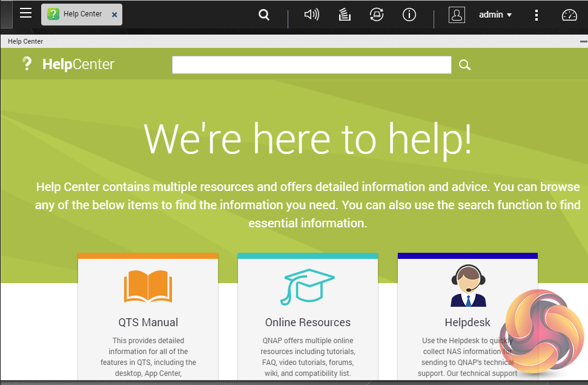Click the admin user avatar icon
Screen dimensions: 588x385
pyautogui.click(x=457, y=15)
